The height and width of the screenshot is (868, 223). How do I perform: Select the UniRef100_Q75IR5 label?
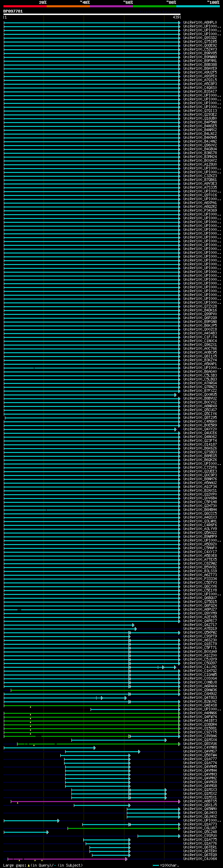tap(200, 42)
